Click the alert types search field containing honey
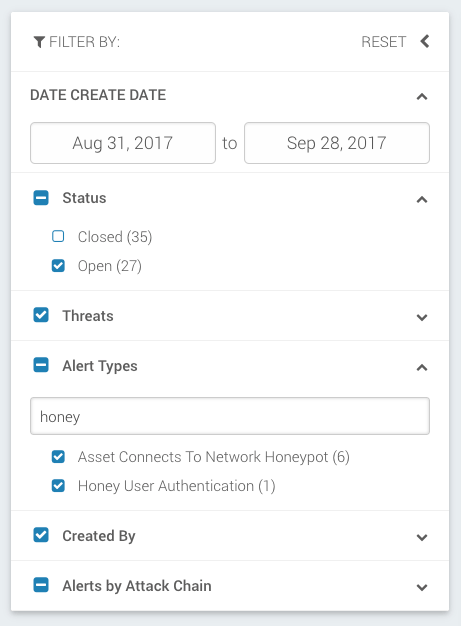Viewport: 461px width, 626px height. [230, 416]
